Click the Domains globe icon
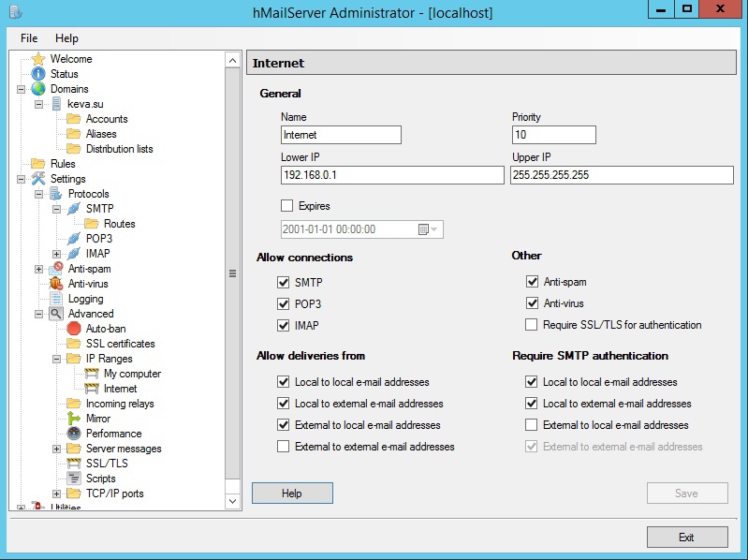 pos(38,89)
